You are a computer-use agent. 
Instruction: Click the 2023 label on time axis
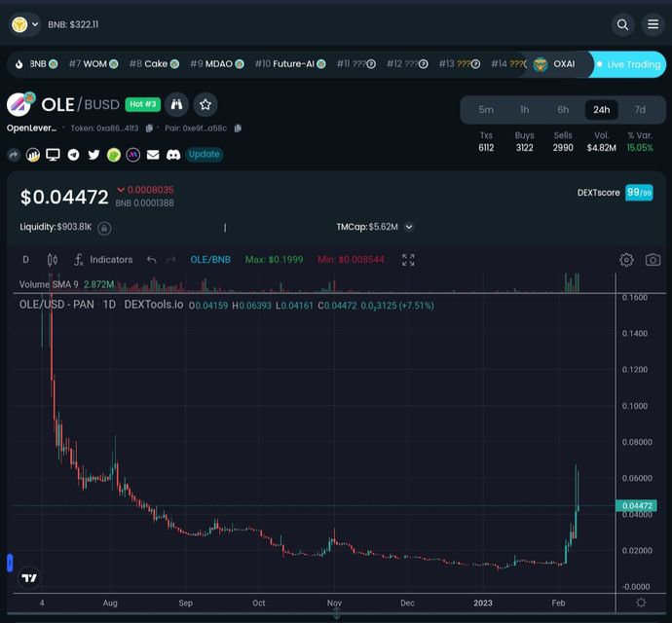(482, 604)
